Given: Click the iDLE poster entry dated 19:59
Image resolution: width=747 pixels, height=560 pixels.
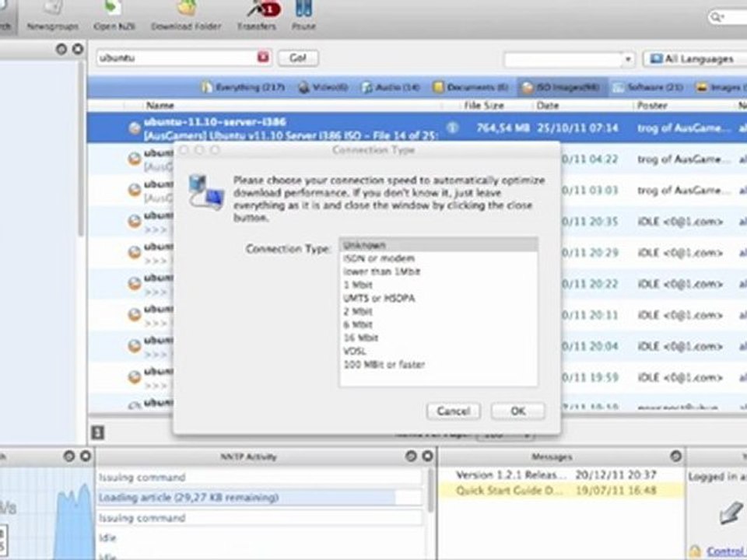Looking at the screenshot, I should (680, 378).
